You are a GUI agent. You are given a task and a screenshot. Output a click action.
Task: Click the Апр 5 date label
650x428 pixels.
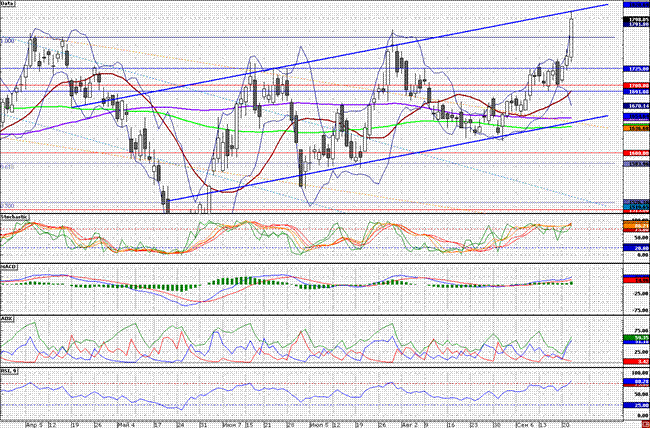click(32, 425)
